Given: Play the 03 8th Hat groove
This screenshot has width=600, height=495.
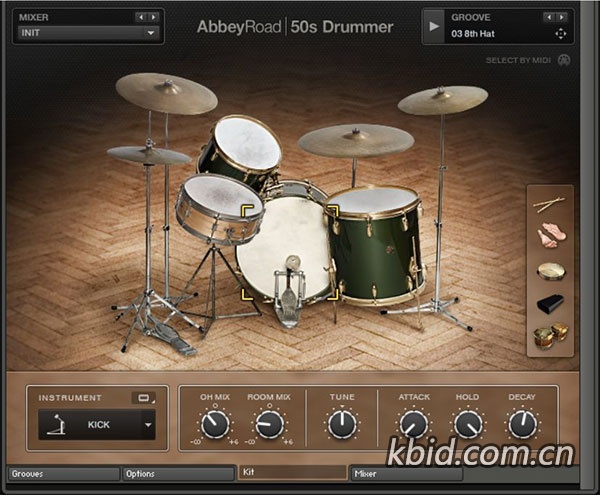Looking at the screenshot, I should (x=434, y=26).
